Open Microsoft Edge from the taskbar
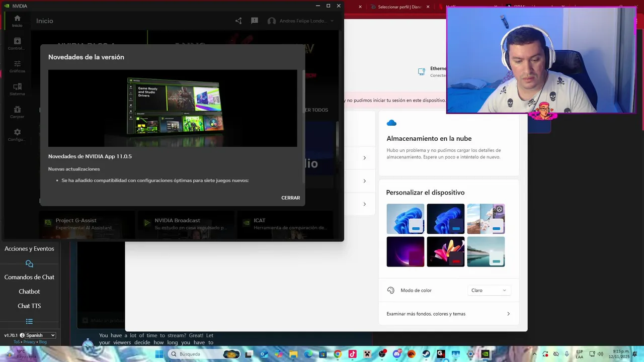 308,354
